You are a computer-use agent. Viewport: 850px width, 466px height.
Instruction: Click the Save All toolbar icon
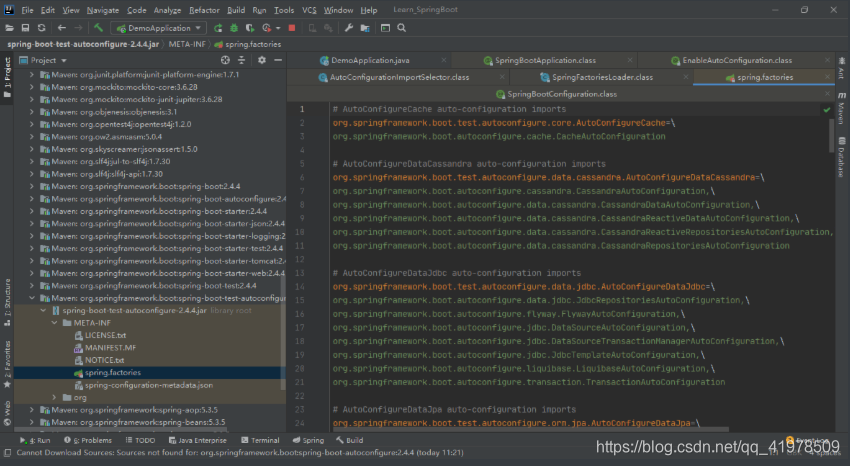point(25,28)
